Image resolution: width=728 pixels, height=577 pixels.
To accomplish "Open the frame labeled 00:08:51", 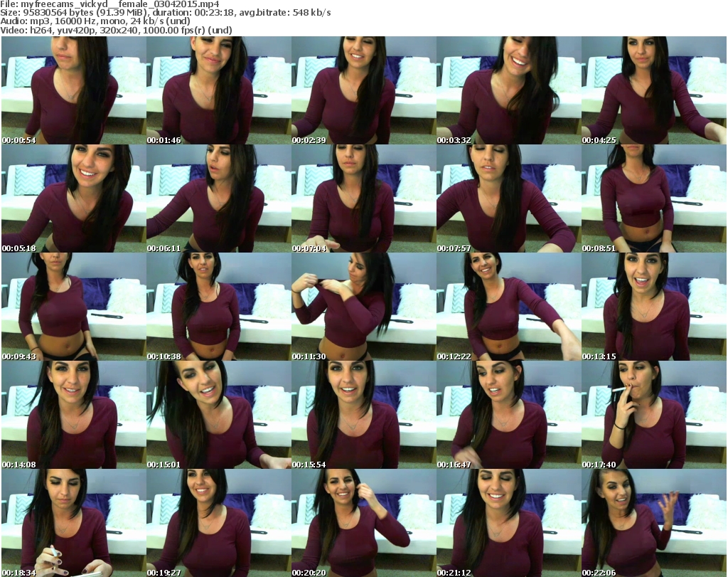I will coord(654,198).
